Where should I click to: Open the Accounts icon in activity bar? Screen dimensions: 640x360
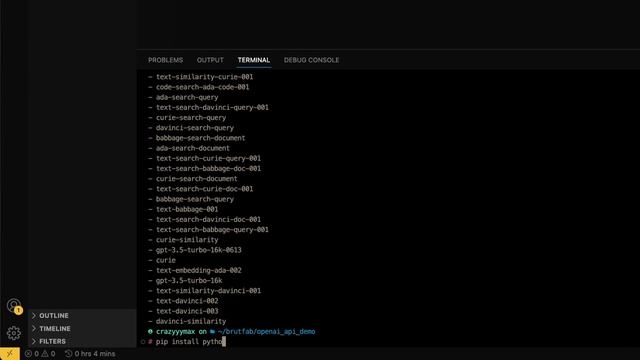point(14,306)
